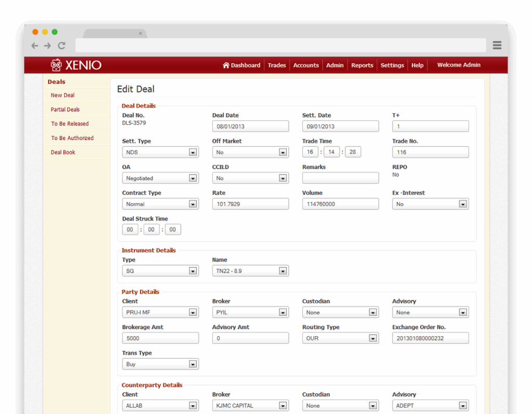Open the Sett. Type dropdown

pyautogui.click(x=160, y=152)
